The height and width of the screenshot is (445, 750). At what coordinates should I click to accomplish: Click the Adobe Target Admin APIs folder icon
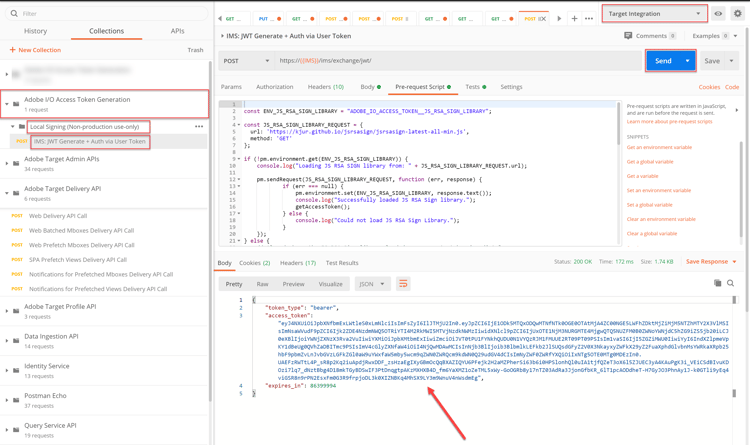(x=16, y=163)
